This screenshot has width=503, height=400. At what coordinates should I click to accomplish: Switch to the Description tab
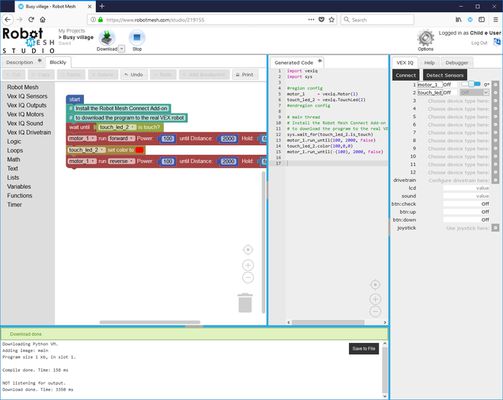pos(20,62)
